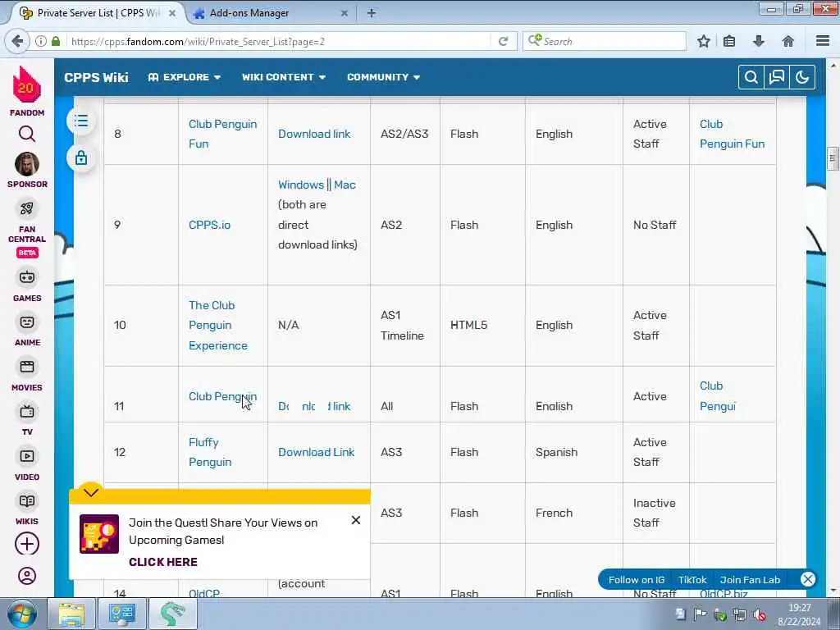Click the page vertical scrollbar thumb
Viewport: 840px width, 630px height.
pos(833,158)
